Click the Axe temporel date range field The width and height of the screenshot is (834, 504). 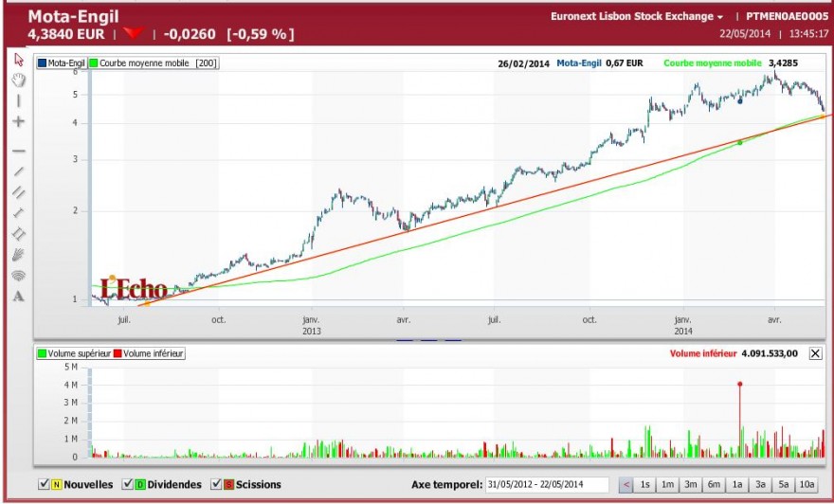548,484
